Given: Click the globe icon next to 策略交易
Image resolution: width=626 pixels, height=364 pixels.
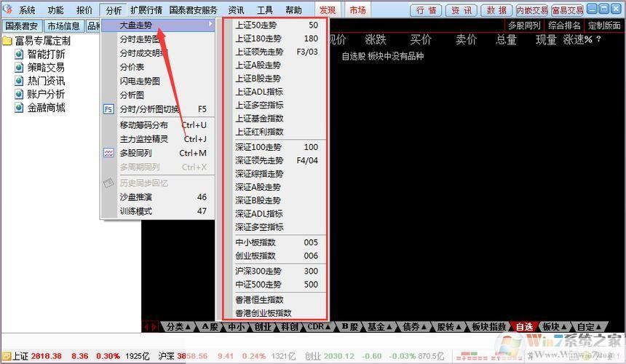Looking at the screenshot, I should 19,68.
